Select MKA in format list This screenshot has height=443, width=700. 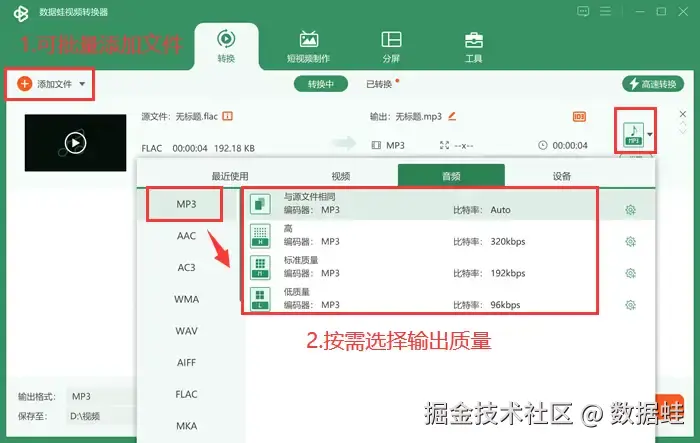pyautogui.click(x=186, y=426)
